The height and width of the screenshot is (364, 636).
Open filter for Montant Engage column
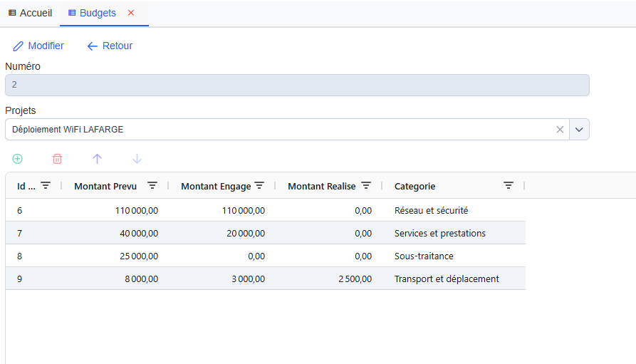pos(259,185)
